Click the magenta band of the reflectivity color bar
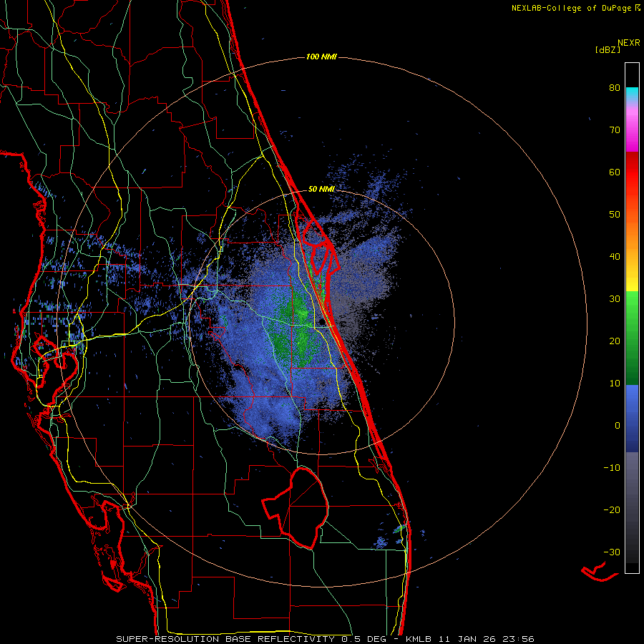644x644 pixels. coord(632,131)
